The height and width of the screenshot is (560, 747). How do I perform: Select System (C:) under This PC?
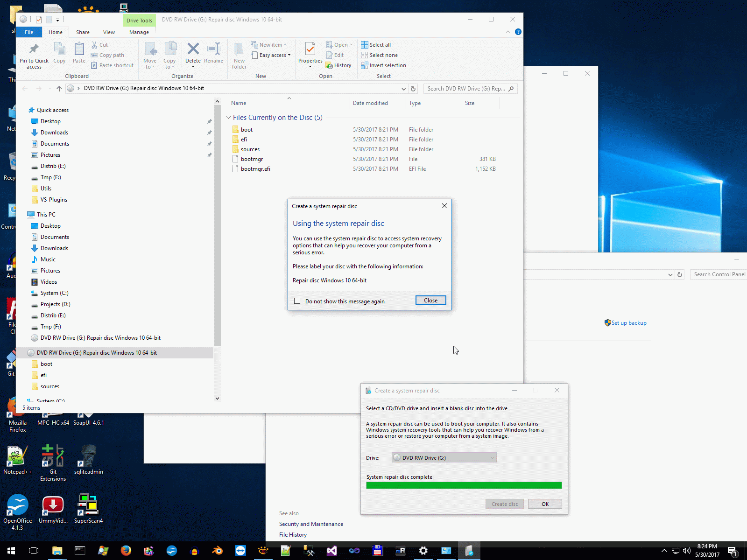pyautogui.click(x=54, y=293)
